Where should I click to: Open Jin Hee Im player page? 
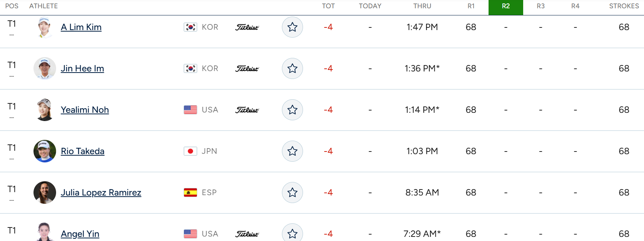[82, 68]
